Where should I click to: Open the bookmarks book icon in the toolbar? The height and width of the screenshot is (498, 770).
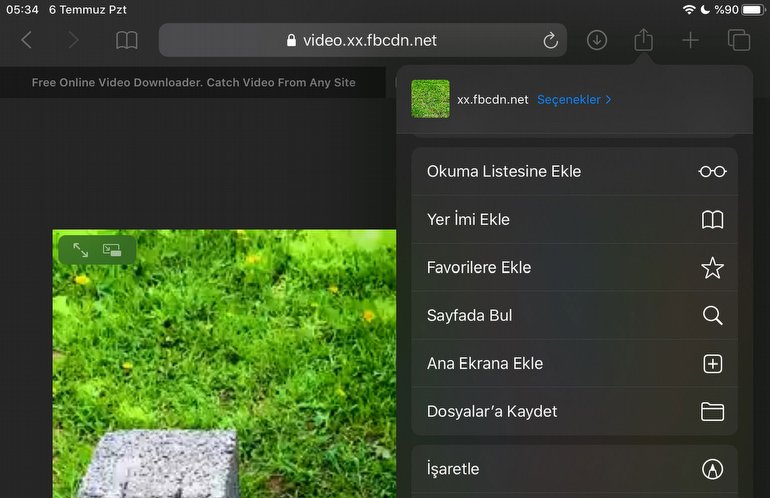[x=126, y=40]
